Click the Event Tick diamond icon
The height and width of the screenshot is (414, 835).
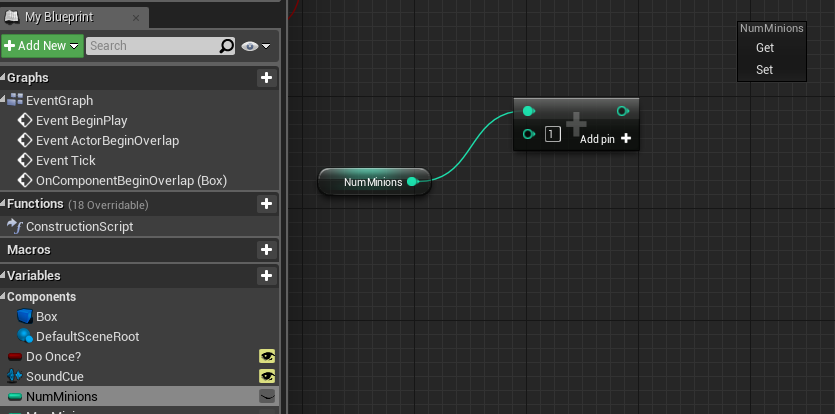(x=24, y=160)
